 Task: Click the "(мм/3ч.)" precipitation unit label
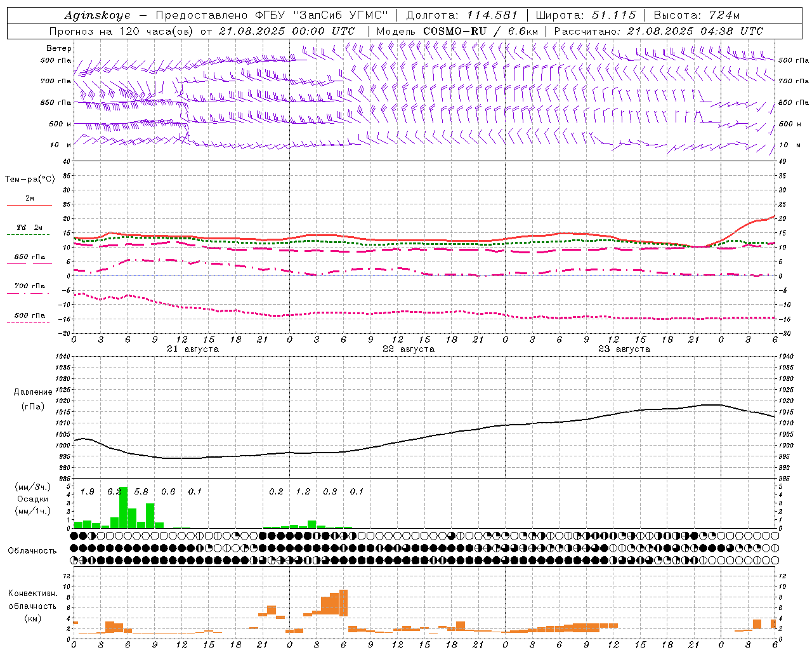coord(33,487)
